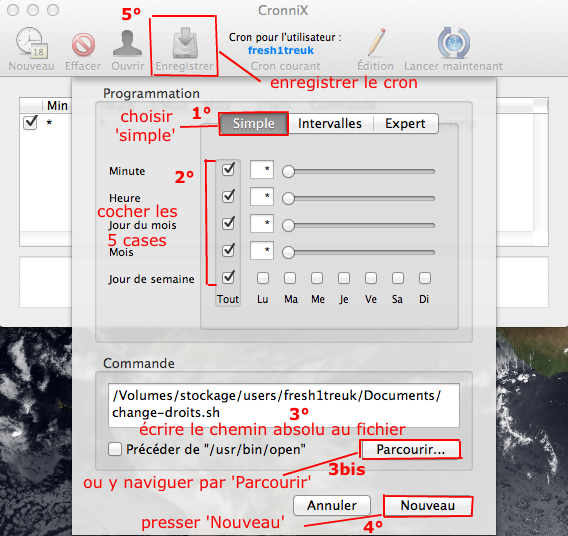568x536 pixels.
Task: Click the Édition pencil icon
Action: [377, 42]
